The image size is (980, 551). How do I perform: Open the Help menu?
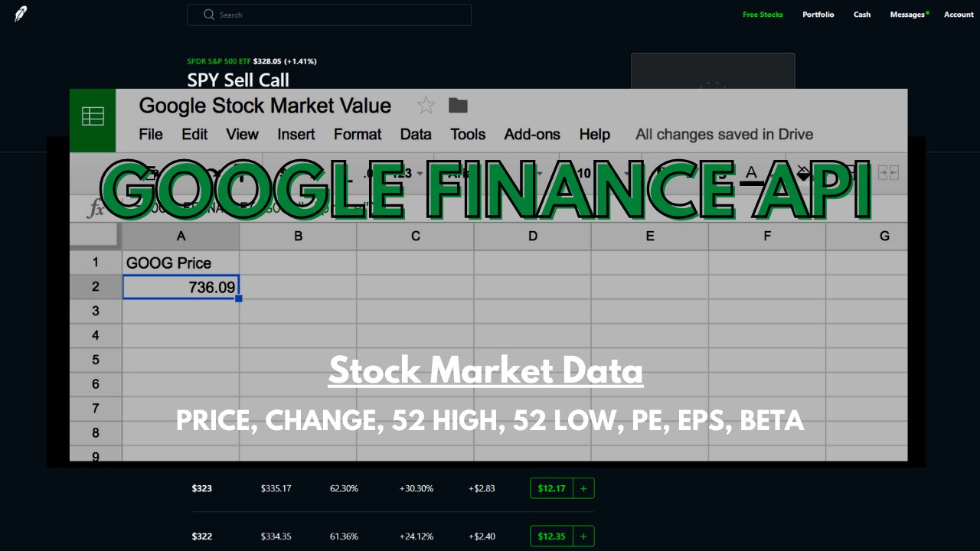click(x=595, y=134)
